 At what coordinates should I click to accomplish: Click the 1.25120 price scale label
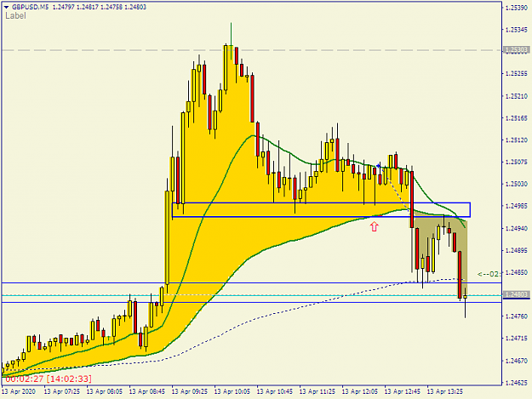(517, 140)
